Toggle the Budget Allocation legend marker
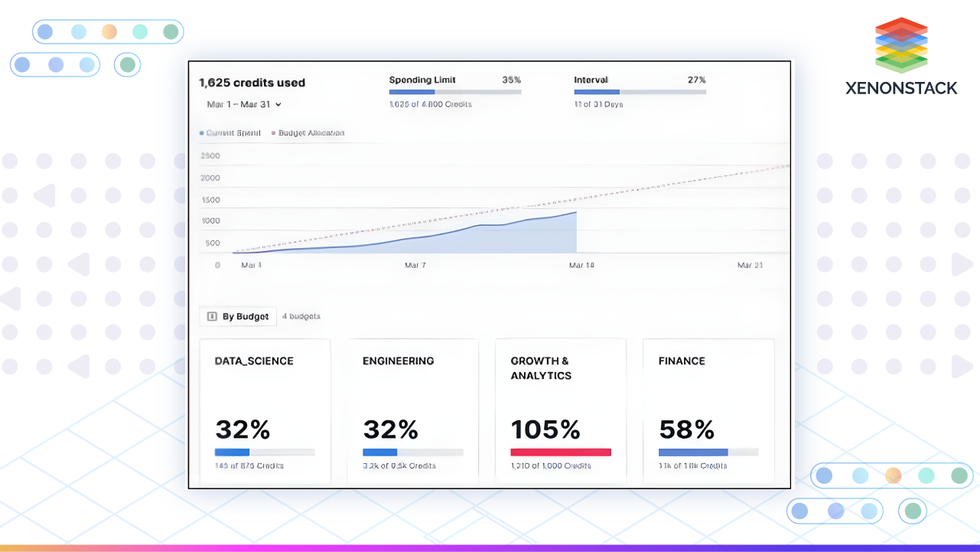The image size is (980, 552). tap(274, 133)
